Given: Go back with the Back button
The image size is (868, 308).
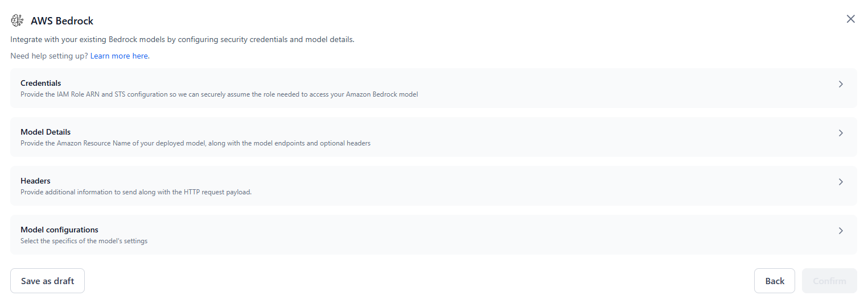Looking at the screenshot, I should point(774,281).
